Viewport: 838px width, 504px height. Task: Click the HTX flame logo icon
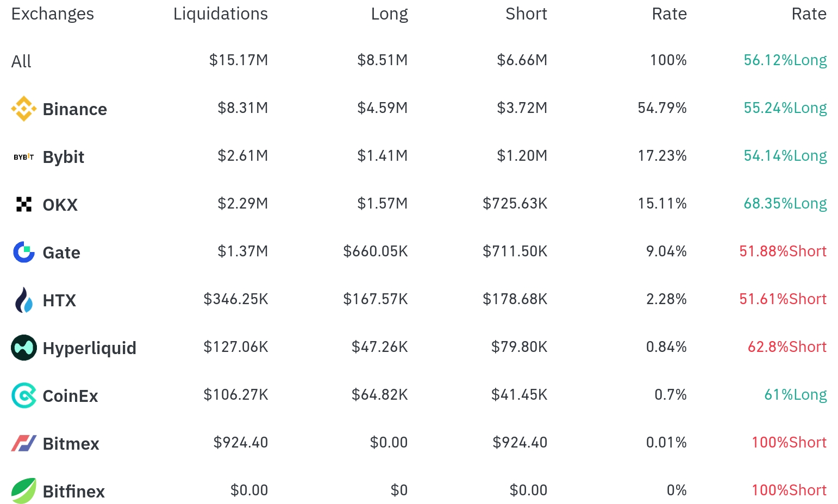24,300
